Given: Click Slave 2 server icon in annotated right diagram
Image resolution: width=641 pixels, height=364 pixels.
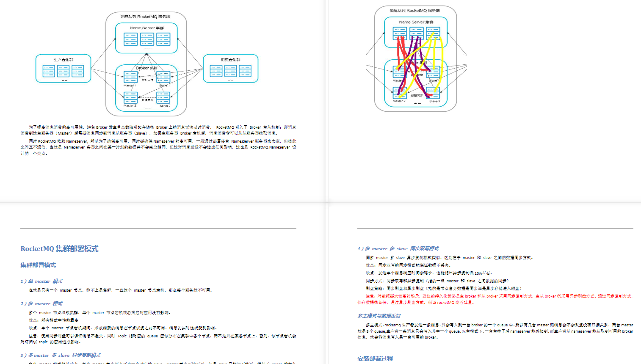Looking at the screenshot, I should coord(433,93).
